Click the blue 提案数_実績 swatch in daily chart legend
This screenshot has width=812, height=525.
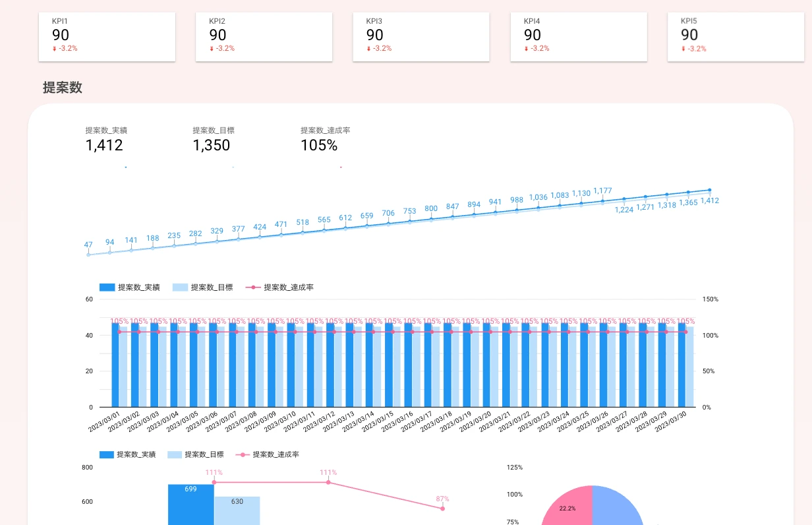(x=107, y=288)
